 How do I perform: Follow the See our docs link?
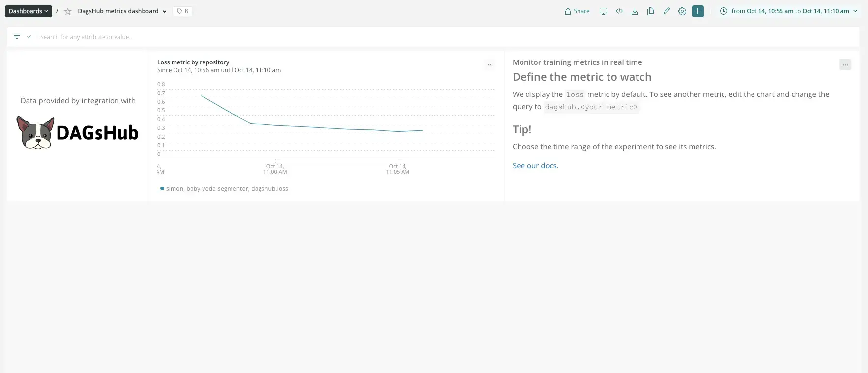point(535,166)
